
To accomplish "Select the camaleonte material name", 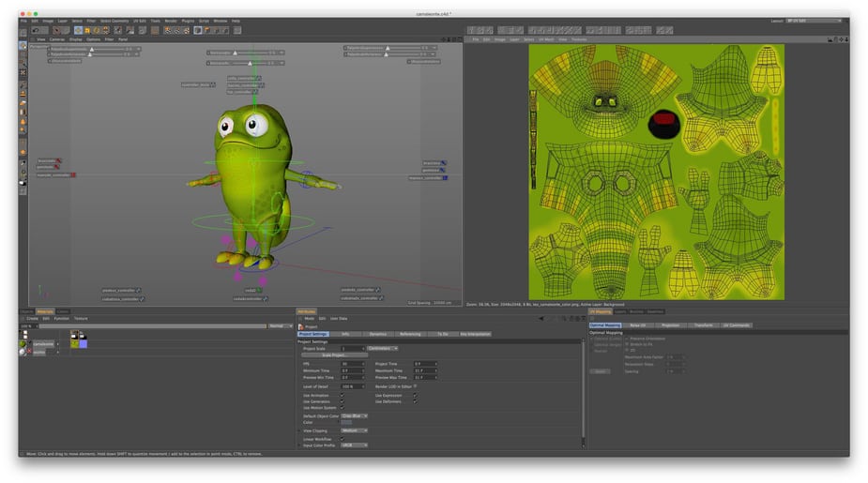I will [x=43, y=344].
